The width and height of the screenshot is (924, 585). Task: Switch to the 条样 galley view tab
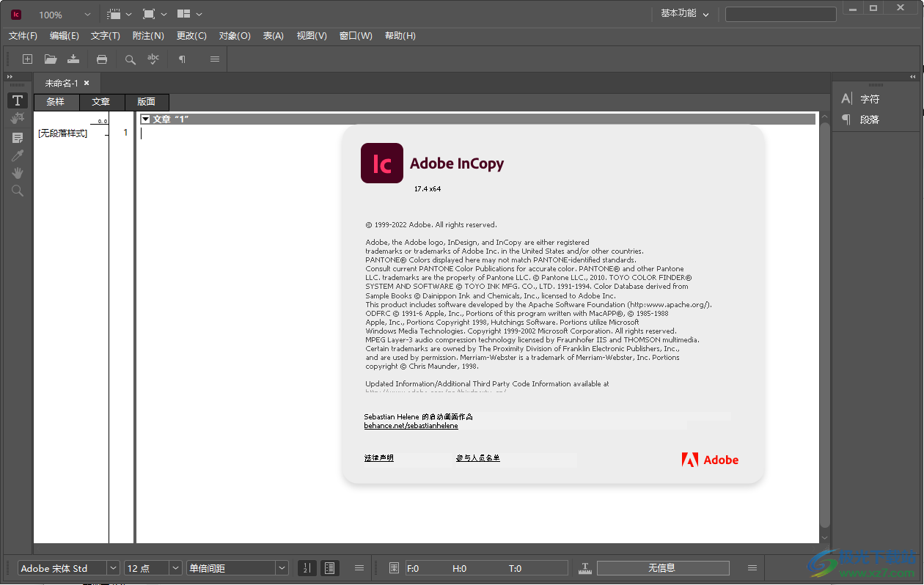(x=56, y=102)
